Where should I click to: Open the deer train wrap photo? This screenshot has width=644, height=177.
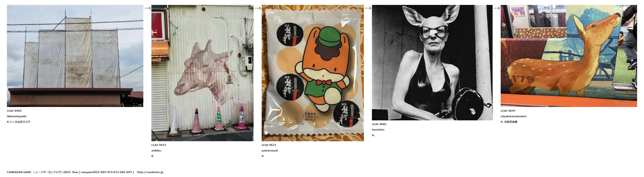pyautogui.click(x=569, y=56)
